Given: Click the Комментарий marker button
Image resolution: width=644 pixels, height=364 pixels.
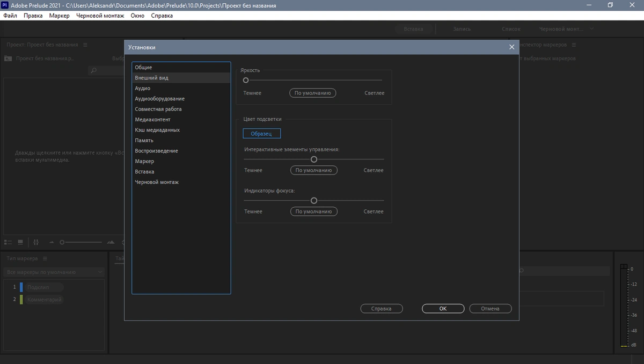Looking at the screenshot, I should 44,300.
